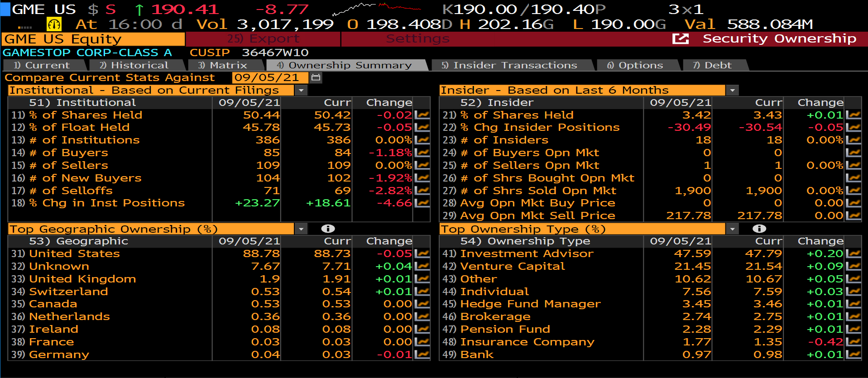Open the 51) Institutional section link
This screenshot has height=378, width=868.
coord(82,103)
